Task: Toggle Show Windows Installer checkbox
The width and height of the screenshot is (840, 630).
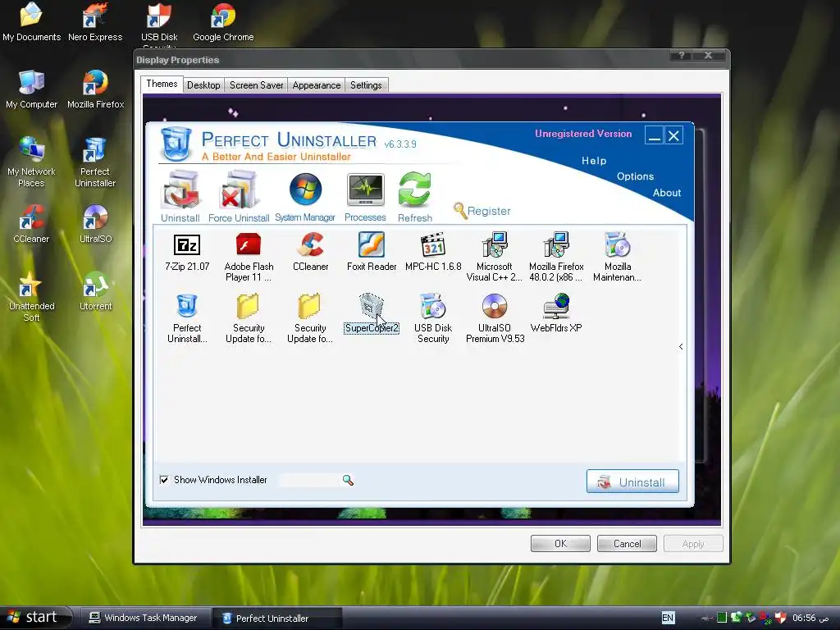Action: (x=164, y=480)
